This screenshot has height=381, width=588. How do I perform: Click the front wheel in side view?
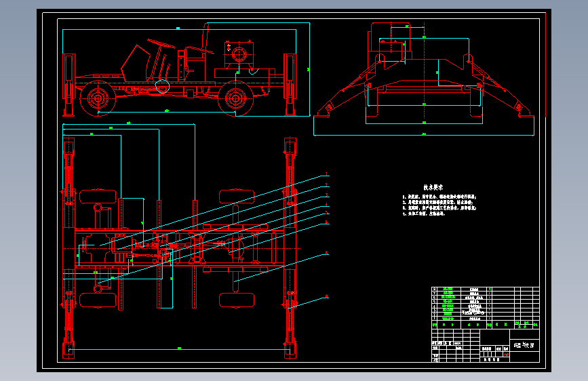[98, 98]
